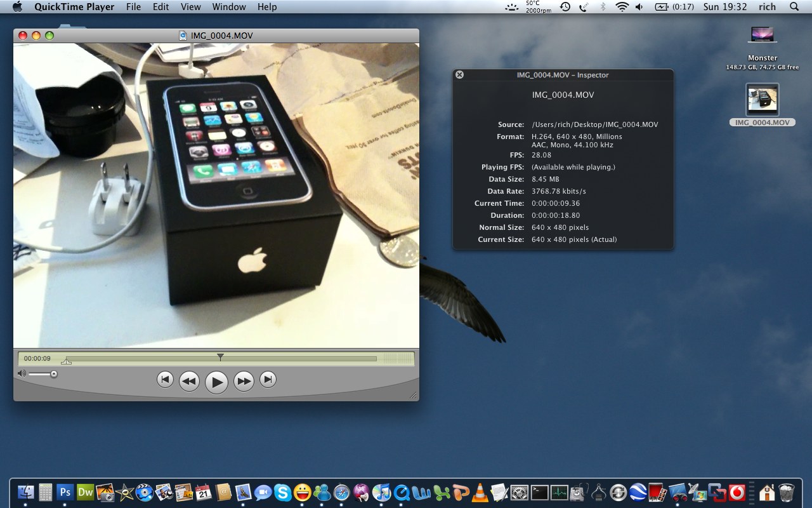Open VLC cone icon in Dock
Image resolution: width=812 pixels, height=508 pixels.
point(480,492)
